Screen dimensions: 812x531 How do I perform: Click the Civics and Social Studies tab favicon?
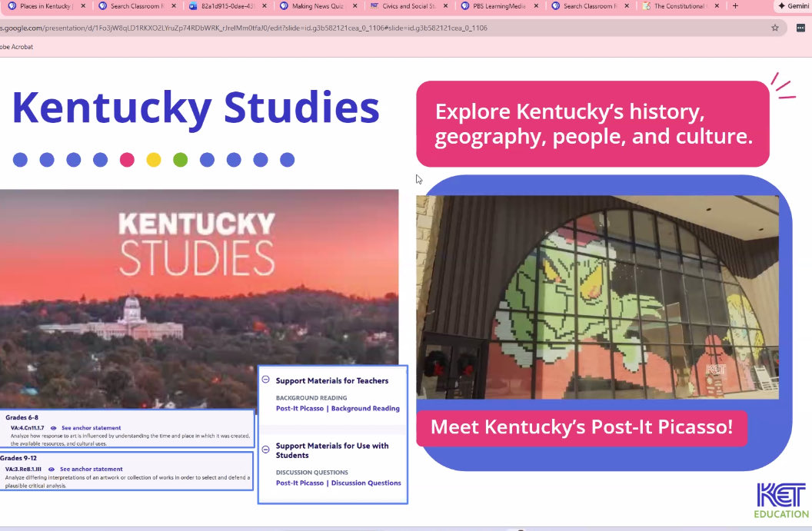pyautogui.click(x=374, y=6)
